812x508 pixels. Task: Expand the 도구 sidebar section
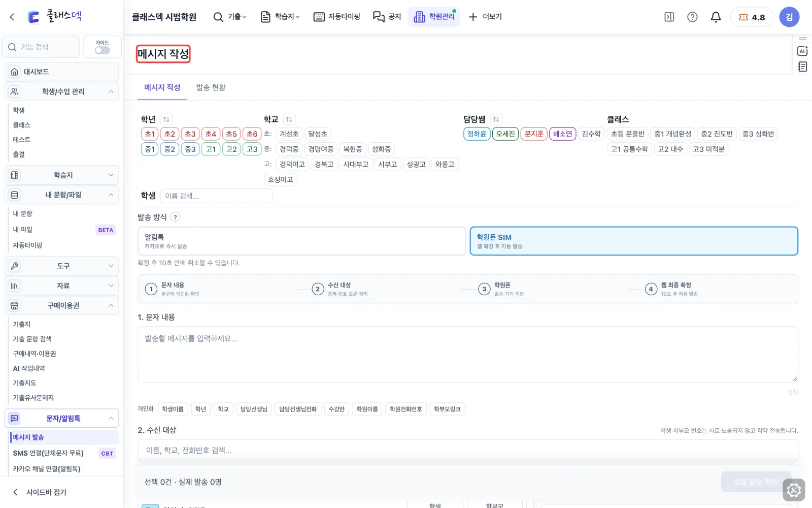[x=62, y=266]
